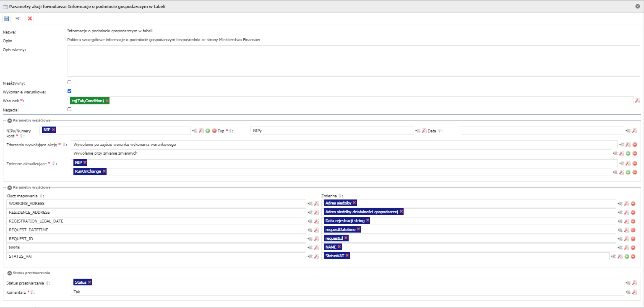Remove the StatusVAT variable tag
This screenshot has width=644, height=308.
click(x=347, y=256)
